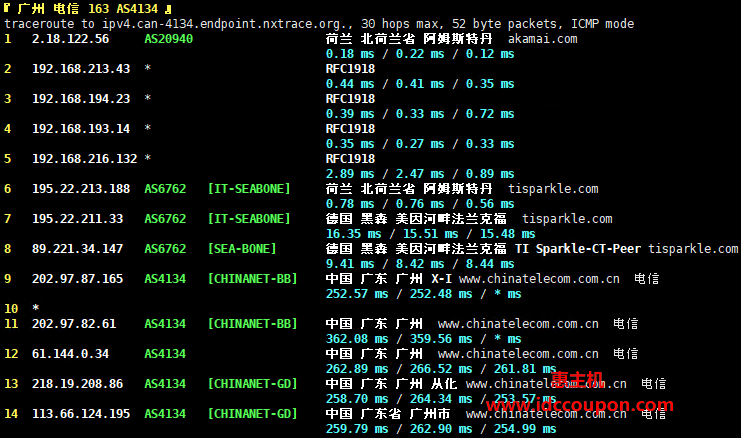Click tisparkle.com in the hop 7 row
This screenshot has width=741, height=438.
560,218
